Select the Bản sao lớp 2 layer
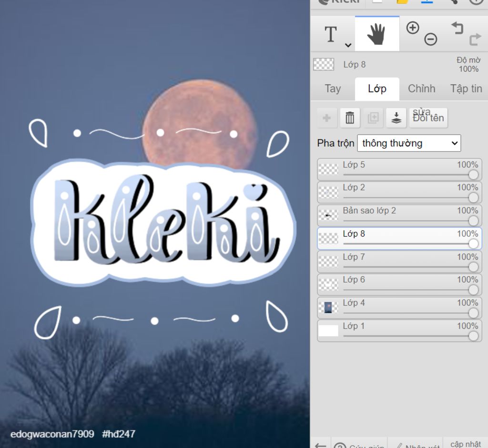 click(x=399, y=216)
